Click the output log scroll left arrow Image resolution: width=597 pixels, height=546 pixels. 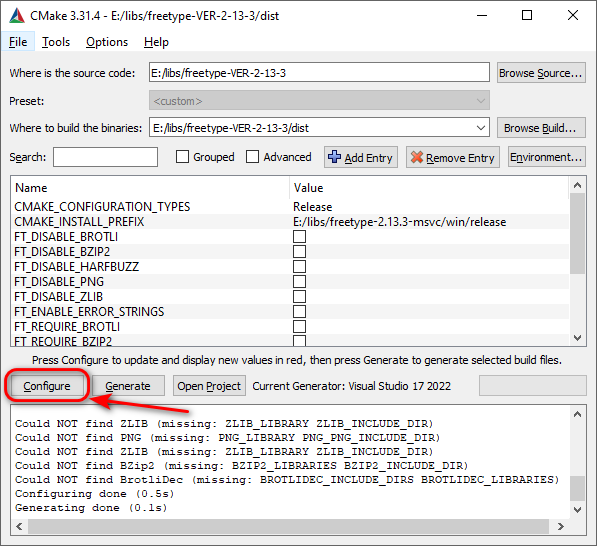click(x=19, y=526)
